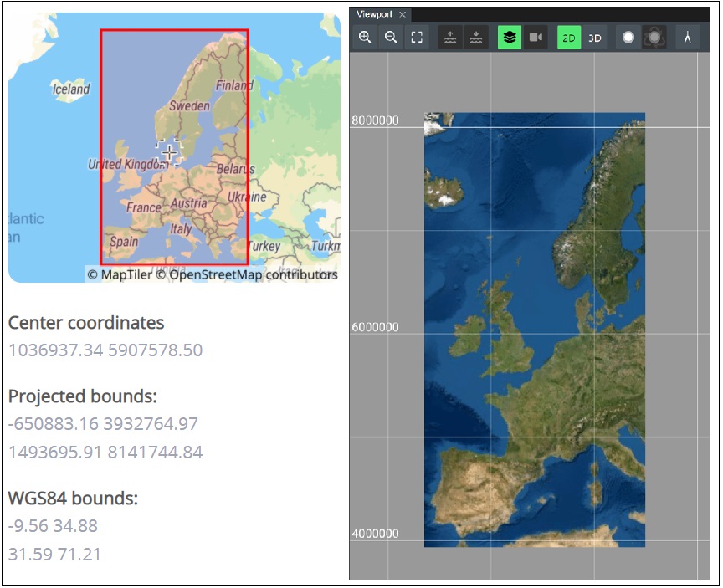Image resolution: width=723 pixels, height=588 pixels.
Task: Click the Belarus label on the map
Action: tap(236, 169)
